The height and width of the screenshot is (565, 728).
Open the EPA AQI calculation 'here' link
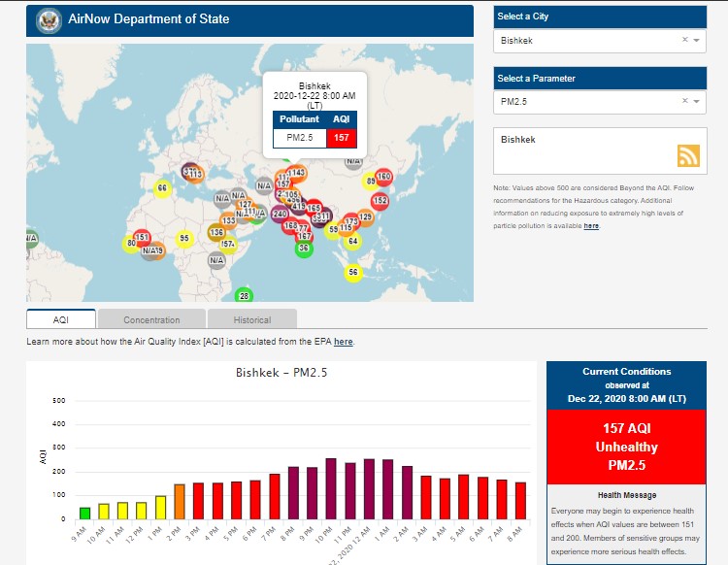click(344, 342)
